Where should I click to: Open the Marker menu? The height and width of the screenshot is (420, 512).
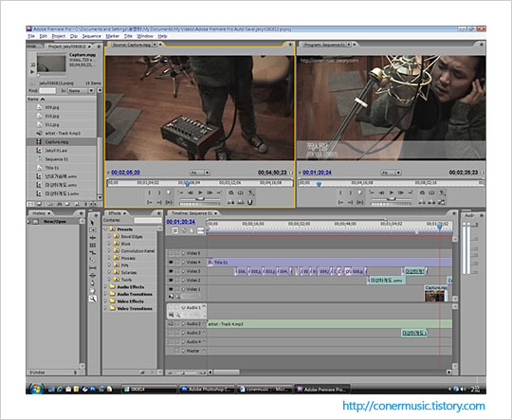(x=112, y=36)
